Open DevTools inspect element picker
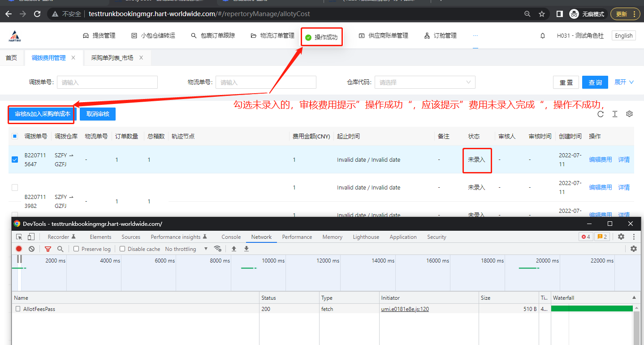644x345 pixels. coord(19,237)
